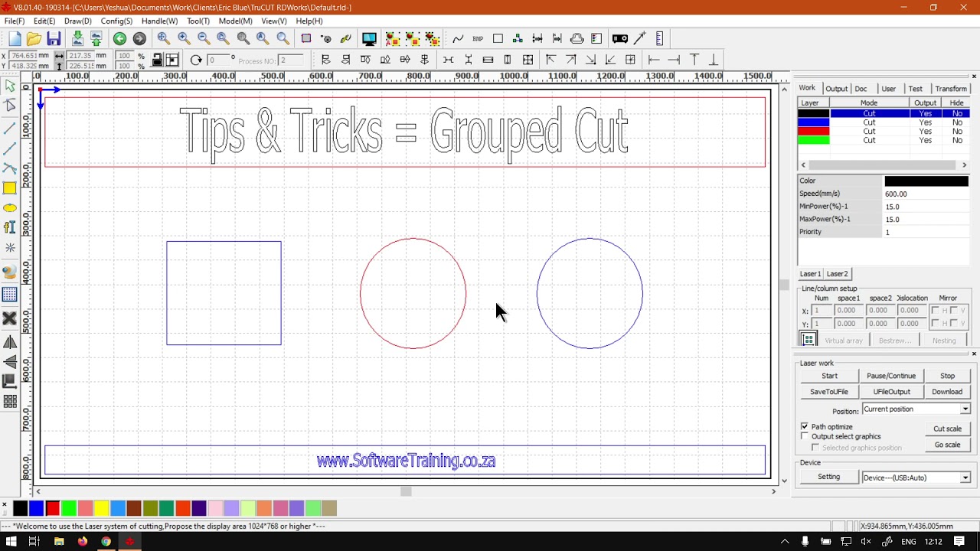Toggle the H mirror checkbox in Y row

click(935, 323)
